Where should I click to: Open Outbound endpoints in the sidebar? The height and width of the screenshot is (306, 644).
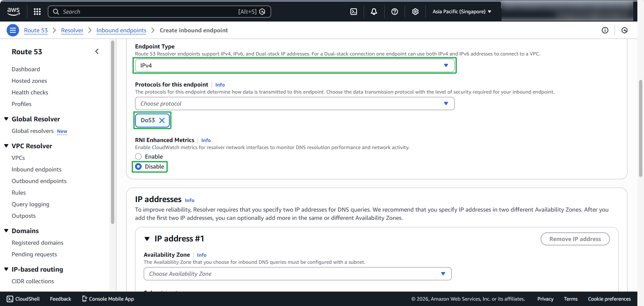pyautogui.click(x=39, y=181)
